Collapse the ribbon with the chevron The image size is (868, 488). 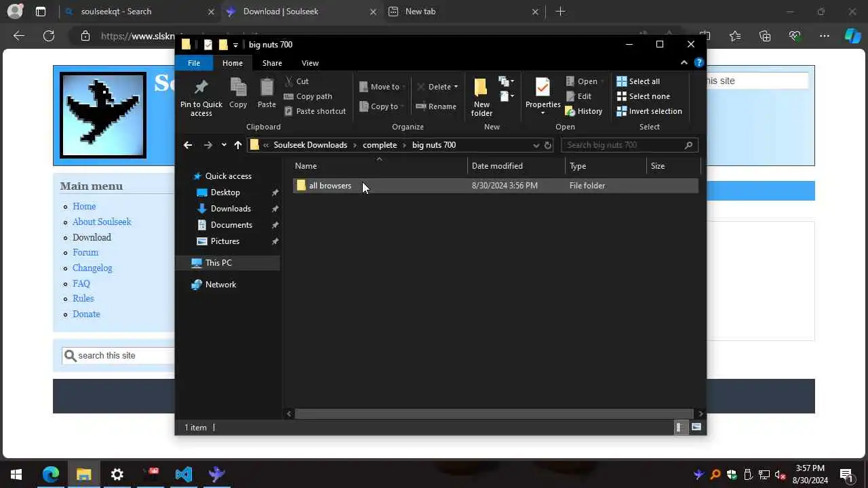point(684,62)
